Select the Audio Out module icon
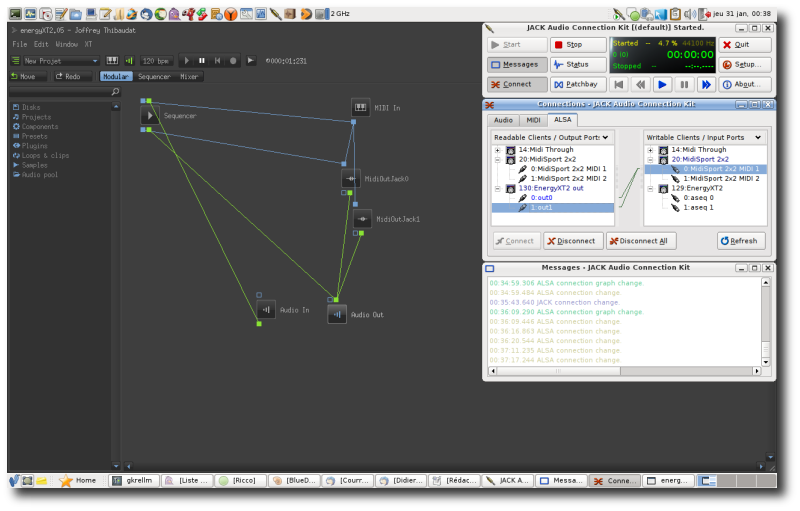 tap(337, 314)
